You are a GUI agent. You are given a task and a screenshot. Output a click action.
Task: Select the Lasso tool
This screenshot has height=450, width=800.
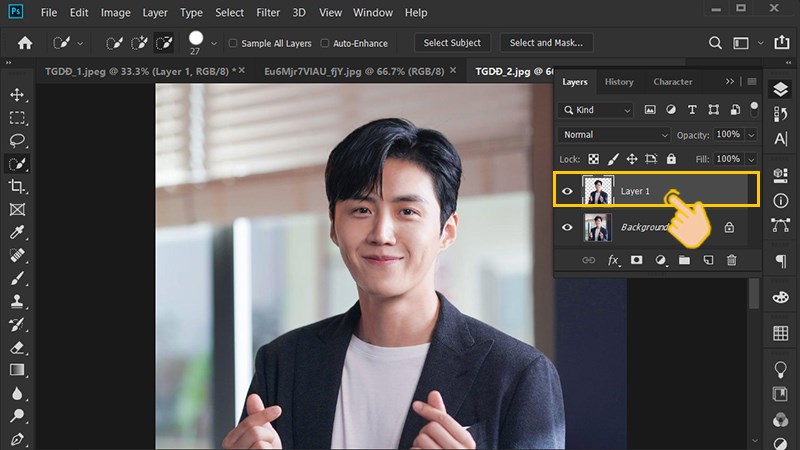point(17,141)
